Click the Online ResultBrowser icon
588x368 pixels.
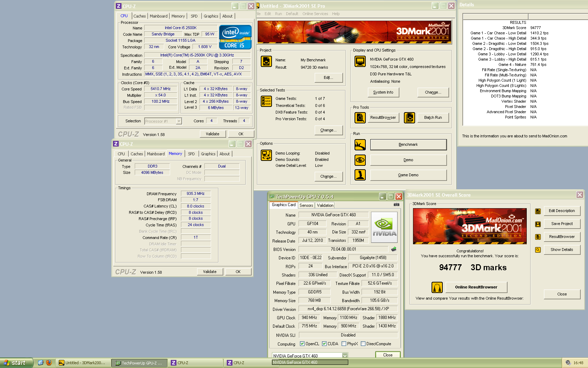437,287
